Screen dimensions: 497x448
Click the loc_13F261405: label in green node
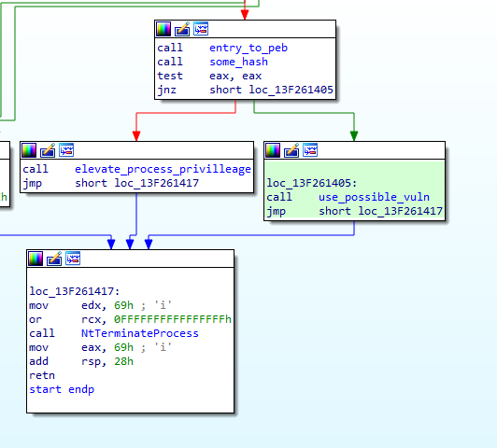[312, 183]
